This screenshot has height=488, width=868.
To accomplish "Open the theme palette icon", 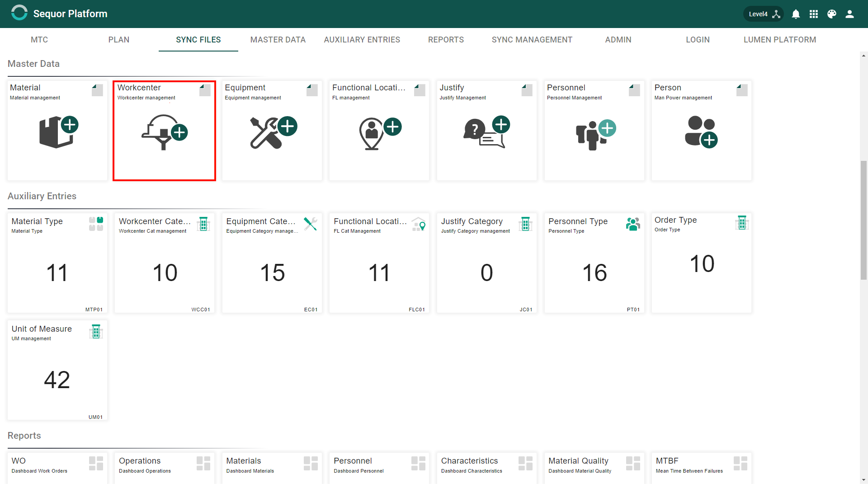I will (832, 14).
